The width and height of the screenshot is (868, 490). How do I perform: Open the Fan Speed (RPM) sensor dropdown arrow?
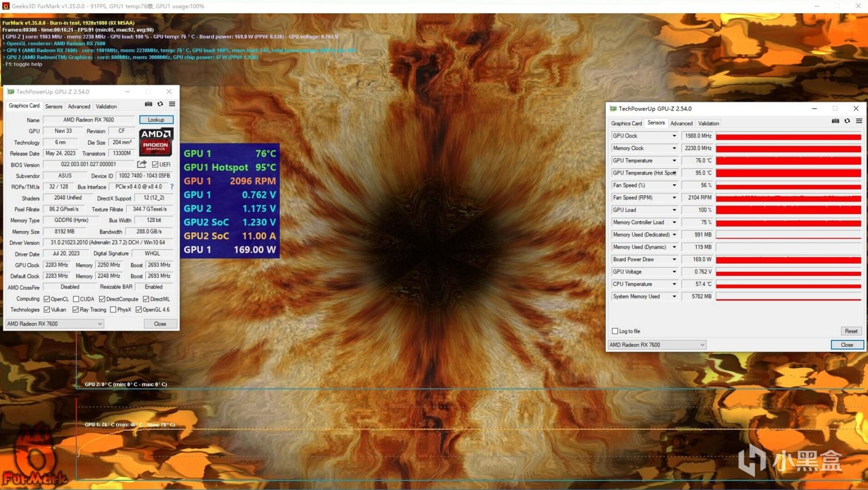(674, 198)
